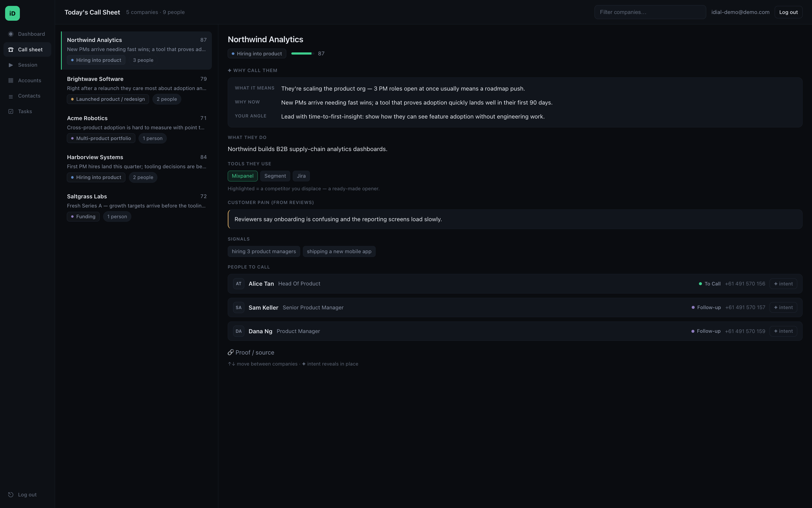Open the Tasks section
The height and width of the screenshot is (508, 812).
[x=27, y=111]
